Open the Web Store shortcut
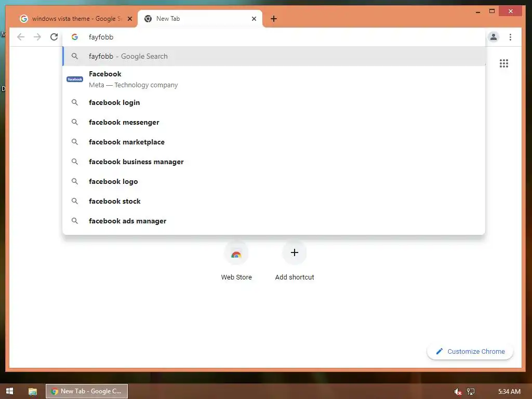Screen dimensions: 532x399 click(236, 261)
